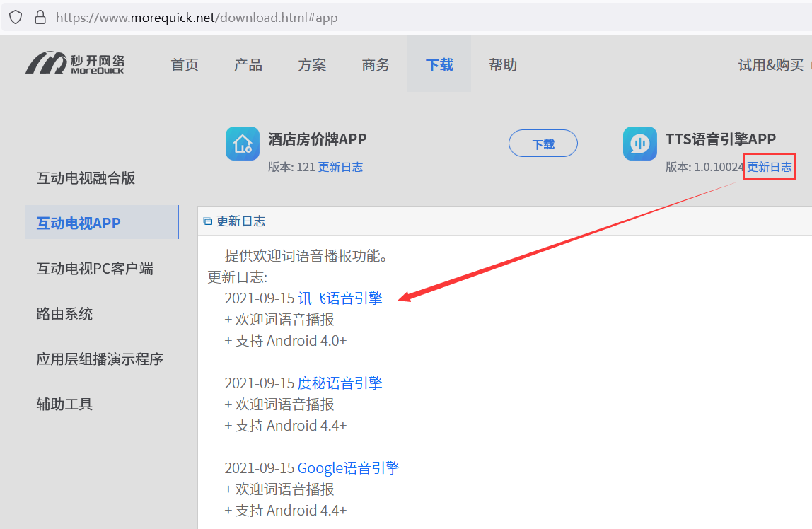
Task: Click the MoreQuick logo
Action: coord(75,63)
